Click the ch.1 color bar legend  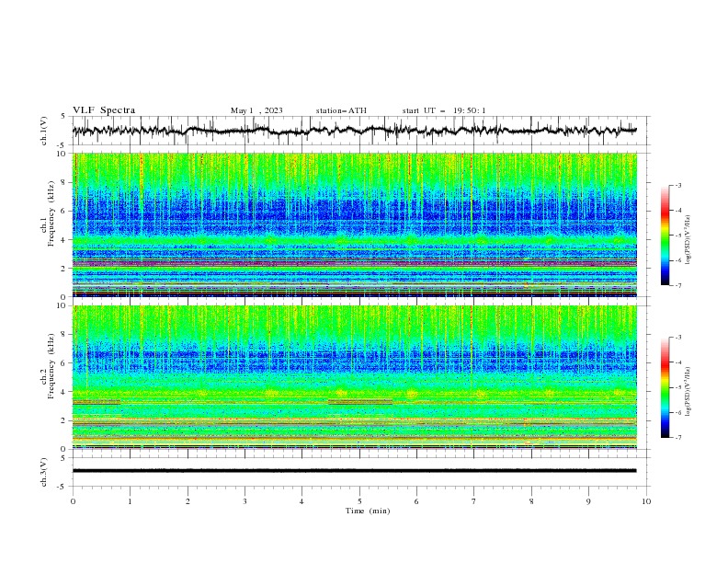point(665,236)
